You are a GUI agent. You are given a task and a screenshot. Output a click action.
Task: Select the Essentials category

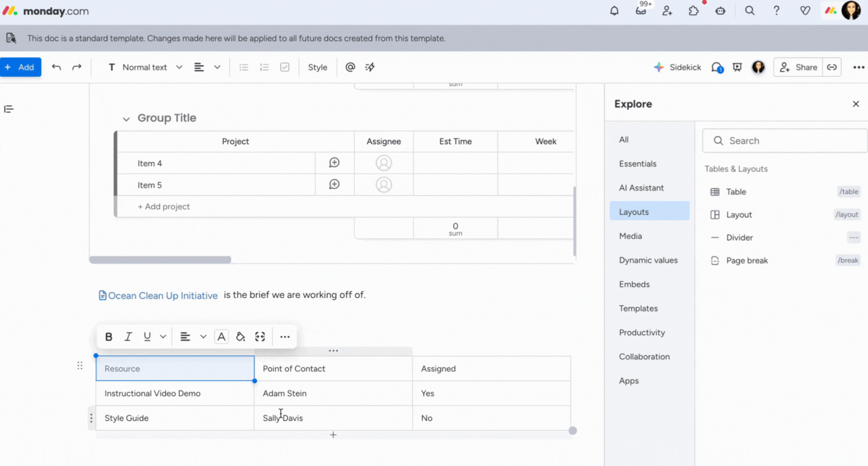pyautogui.click(x=649, y=164)
